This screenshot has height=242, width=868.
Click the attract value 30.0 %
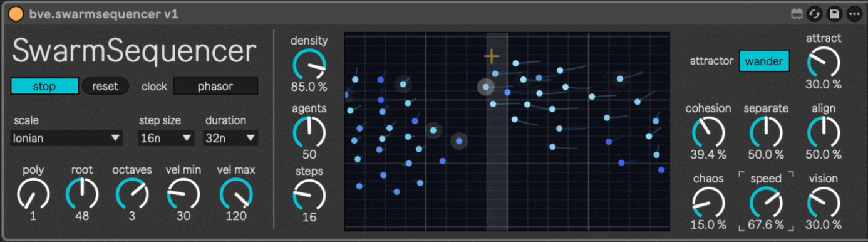(x=824, y=84)
